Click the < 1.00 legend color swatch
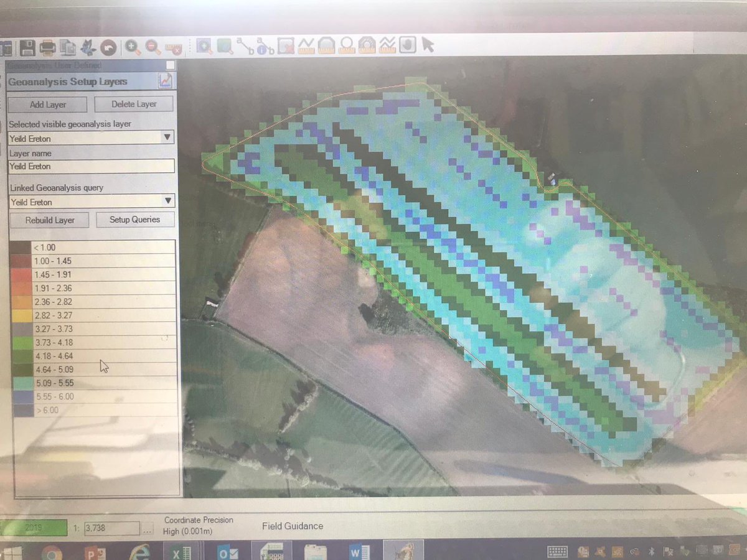The height and width of the screenshot is (560, 747). pyautogui.click(x=20, y=248)
